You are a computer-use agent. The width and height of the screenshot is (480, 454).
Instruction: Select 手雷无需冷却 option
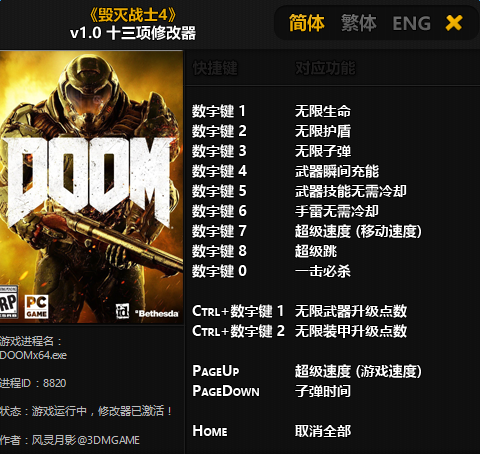pyautogui.click(x=337, y=211)
